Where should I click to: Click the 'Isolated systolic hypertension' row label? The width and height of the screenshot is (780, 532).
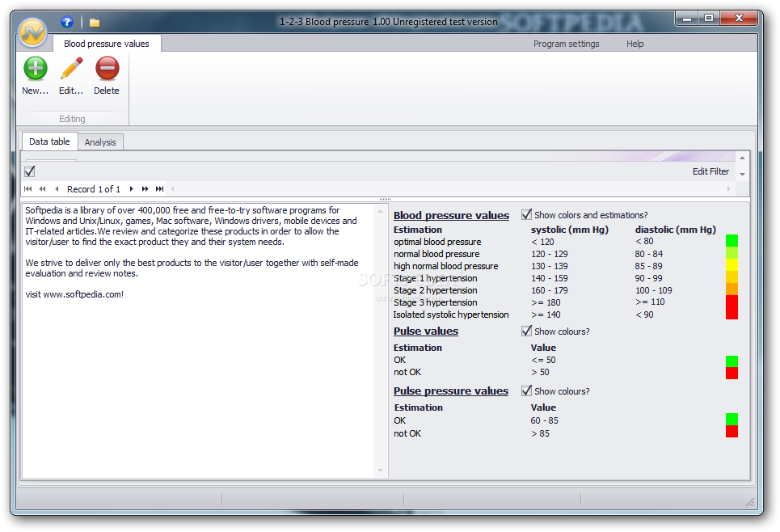coord(451,315)
